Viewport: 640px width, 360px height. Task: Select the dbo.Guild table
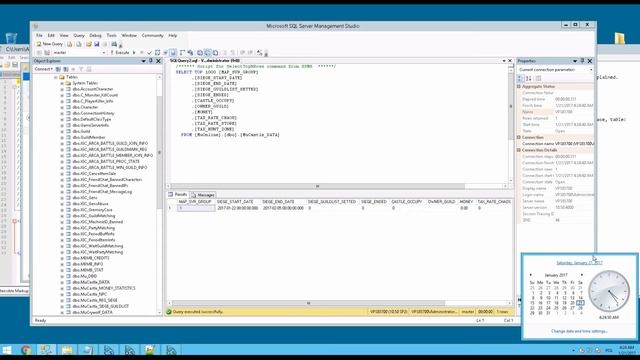click(x=81, y=131)
